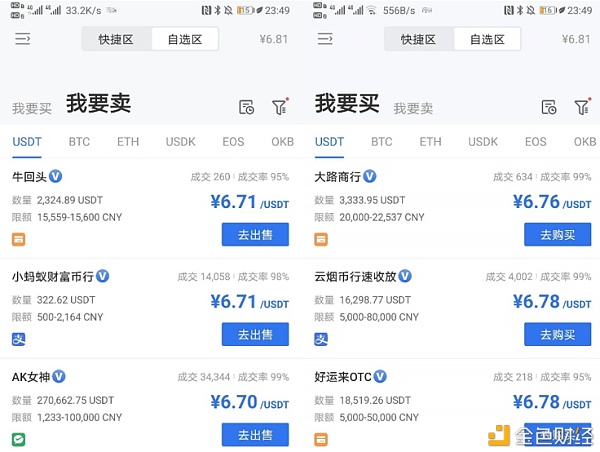Select USDK tab in right screen

point(483,142)
